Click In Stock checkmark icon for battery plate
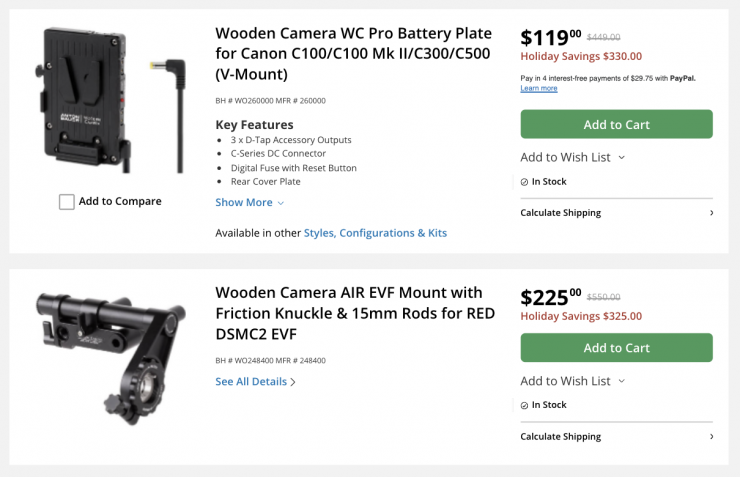 (x=525, y=182)
